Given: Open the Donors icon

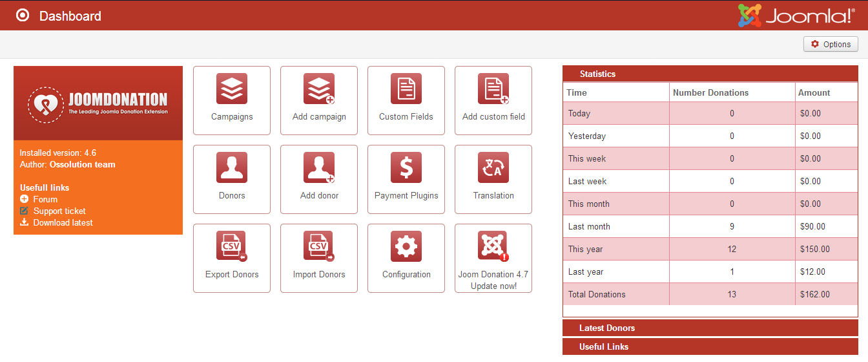Looking at the screenshot, I should tap(232, 168).
